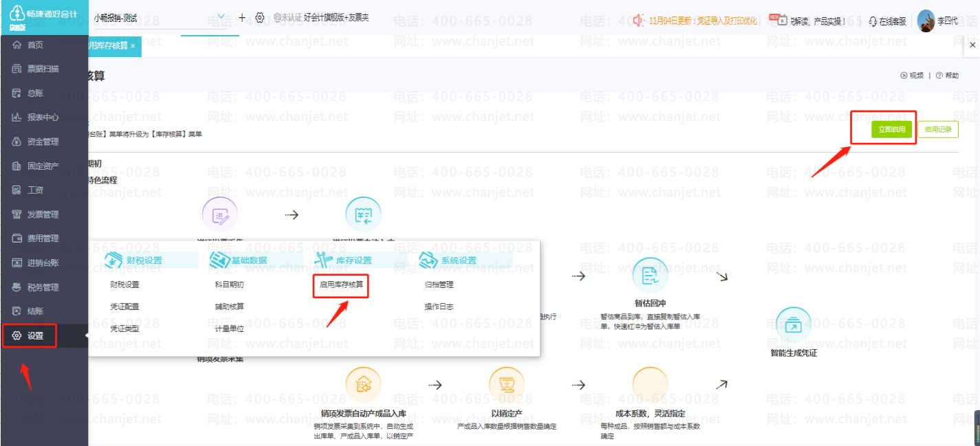Image resolution: width=980 pixels, height=446 pixels.
Task: Click the plus icon to add account
Action: pos(242,17)
